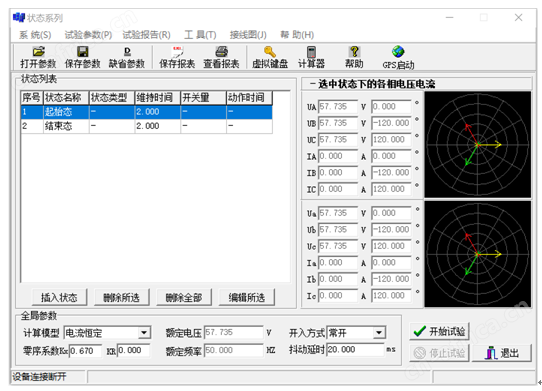
Task: Save parameters via 保存参数 icon
Action: (x=82, y=58)
